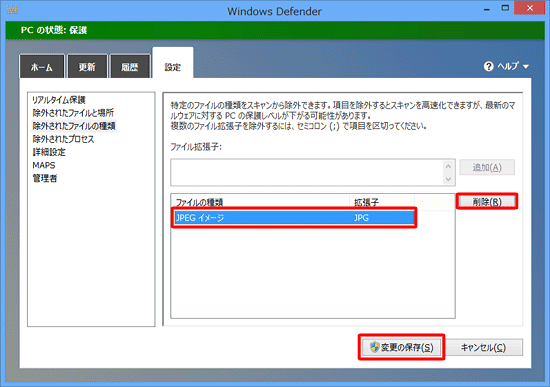
Task: Close the Windows Defender window
Action: pyautogui.click(x=530, y=8)
